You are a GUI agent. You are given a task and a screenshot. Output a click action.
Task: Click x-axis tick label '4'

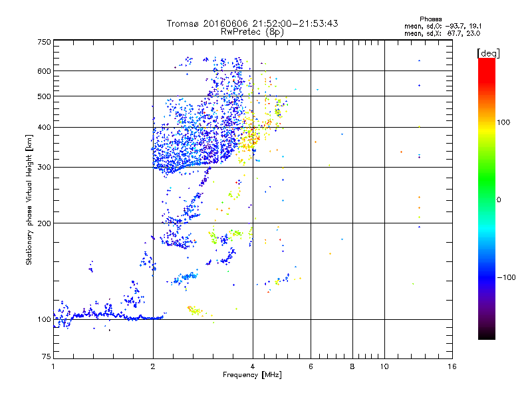click(253, 366)
